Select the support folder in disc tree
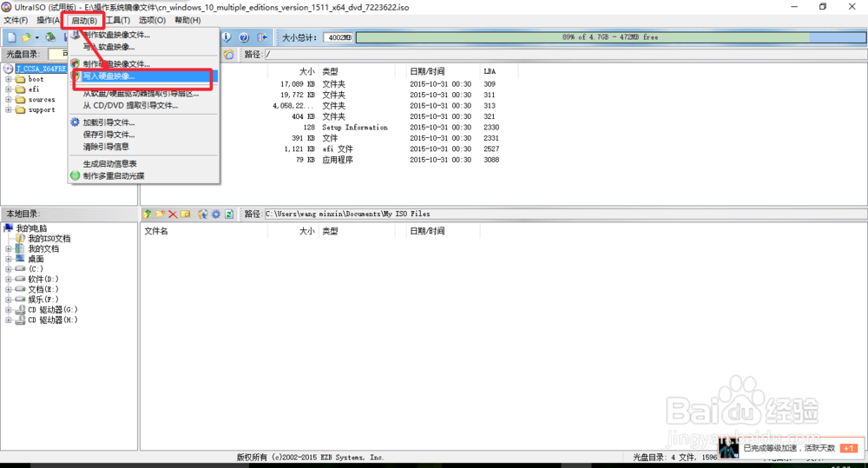The image size is (868, 468). pyautogui.click(x=42, y=109)
